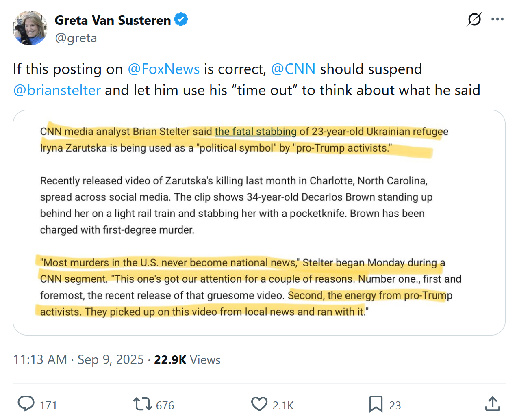Screen dimensions: 517x420
Task: Visit the @brianstelter mention link
Action: 57,90
